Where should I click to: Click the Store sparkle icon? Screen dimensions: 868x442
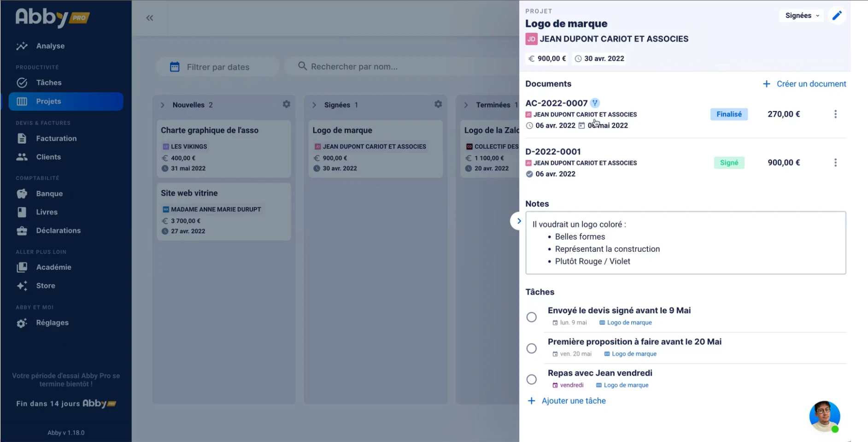(22, 286)
